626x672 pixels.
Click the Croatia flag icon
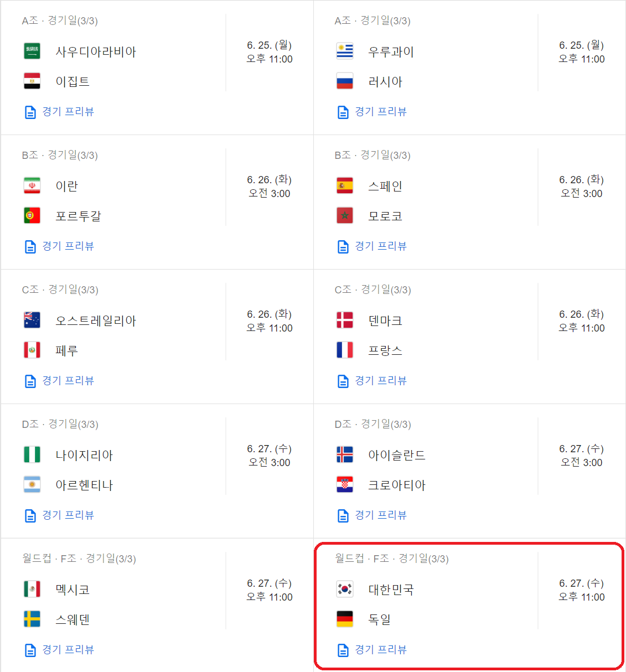345,484
